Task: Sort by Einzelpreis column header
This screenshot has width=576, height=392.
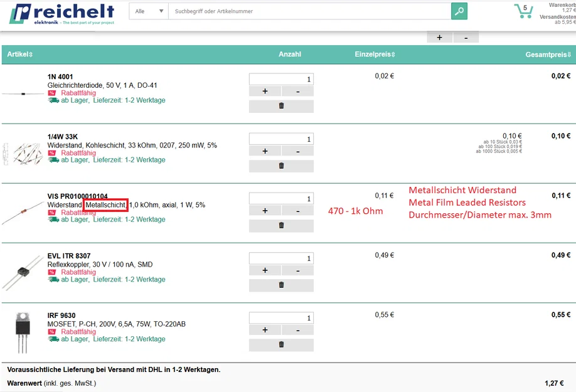Action: [375, 55]
